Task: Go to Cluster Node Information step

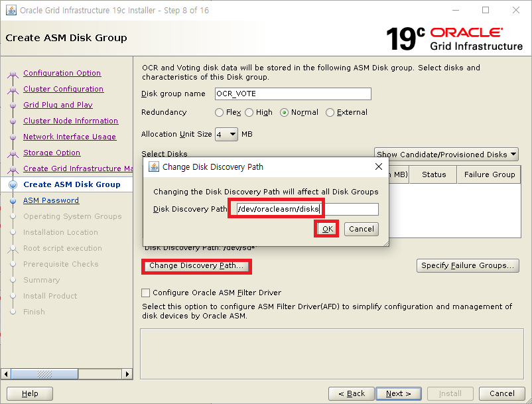Action: [70, 121]
